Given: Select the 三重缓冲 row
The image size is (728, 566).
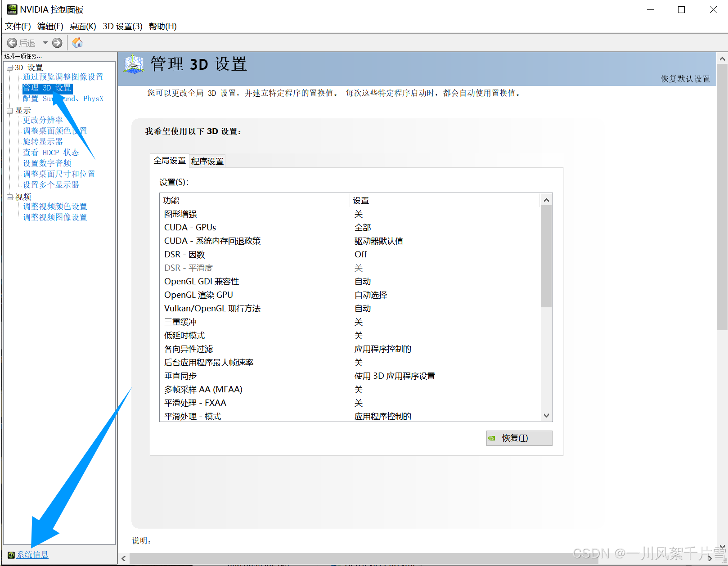Looking at the screenshot, I should [350, 322].
